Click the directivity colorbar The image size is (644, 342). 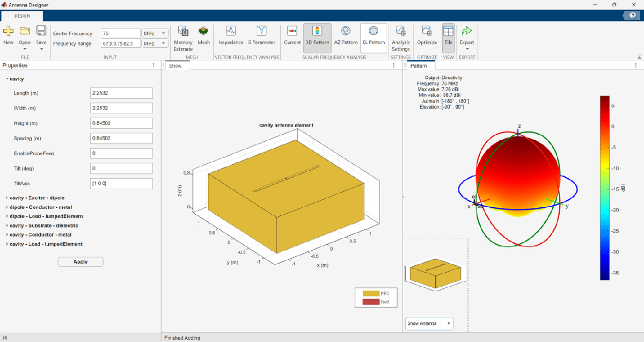(x=605, y=188)
